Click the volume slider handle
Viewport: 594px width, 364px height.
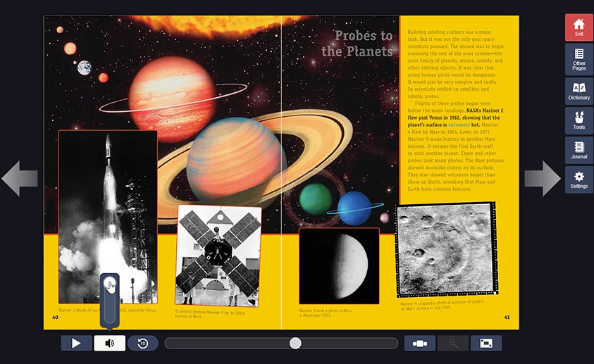click(x=110, y=284)
